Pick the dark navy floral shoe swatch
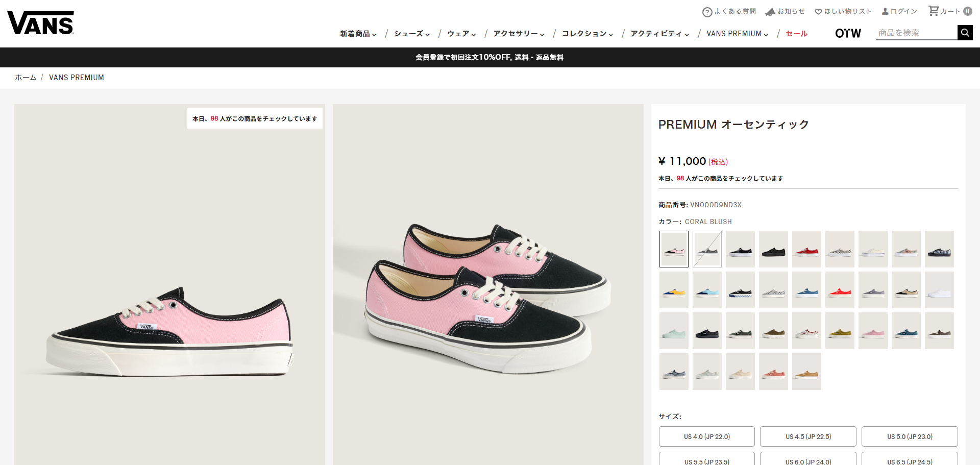Screen dimensions: 980x465 click(939, 249)
